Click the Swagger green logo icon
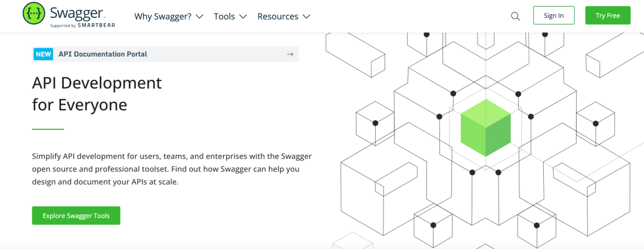Image resolution: width=644 pixels, height=249 pixels. click(x=35, y=13)
